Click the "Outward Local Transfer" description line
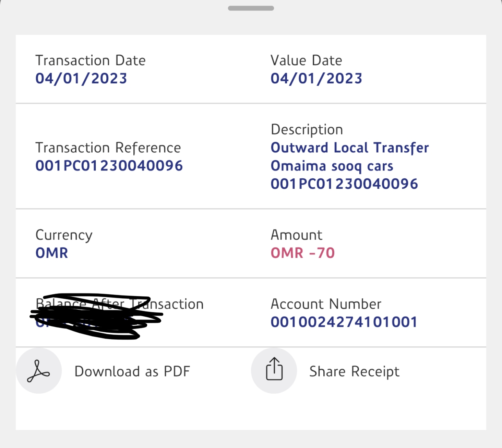Viewport: 502px width, 448px height. point(350,148)
